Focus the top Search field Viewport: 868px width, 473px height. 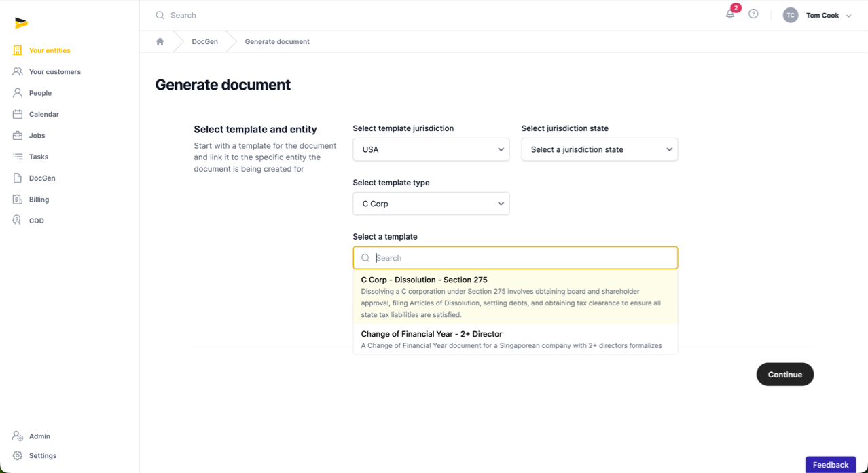point(435,15)
